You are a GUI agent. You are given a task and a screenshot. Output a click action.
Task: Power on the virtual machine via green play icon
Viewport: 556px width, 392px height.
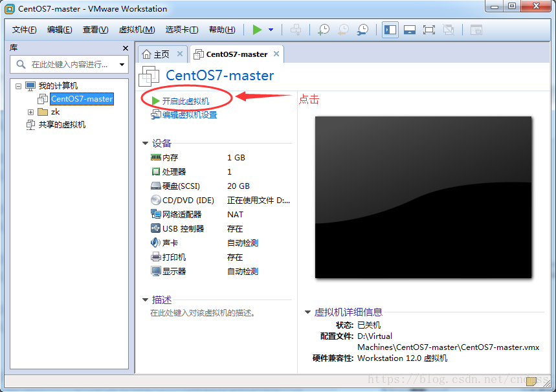[257, 30]
